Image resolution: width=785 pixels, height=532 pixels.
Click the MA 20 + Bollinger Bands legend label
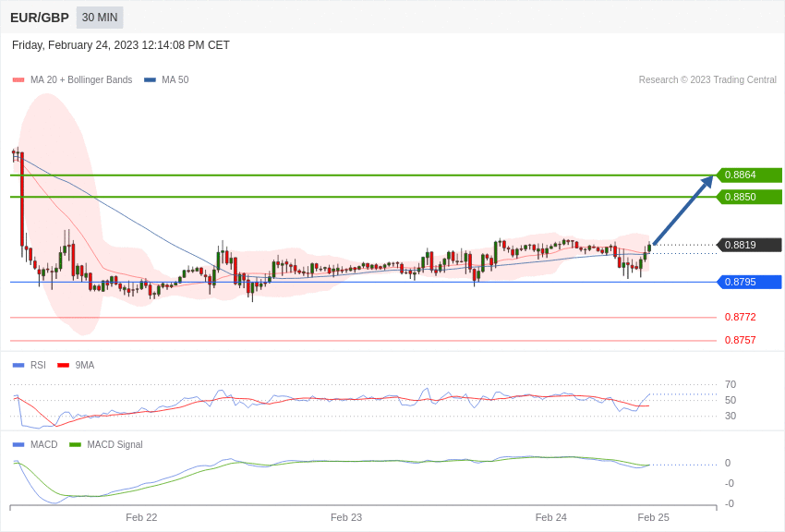click(x=81, y=79)
